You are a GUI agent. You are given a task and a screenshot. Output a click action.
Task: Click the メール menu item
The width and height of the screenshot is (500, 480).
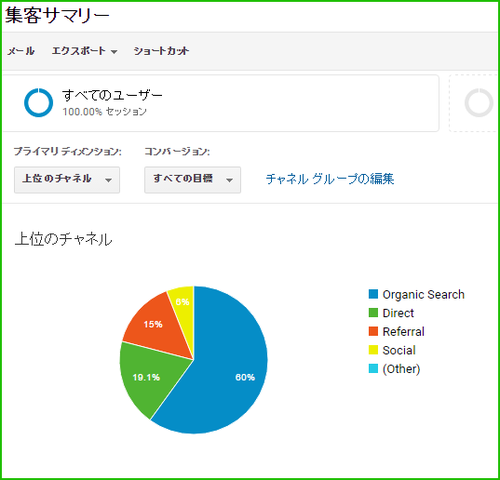point(21,51)
